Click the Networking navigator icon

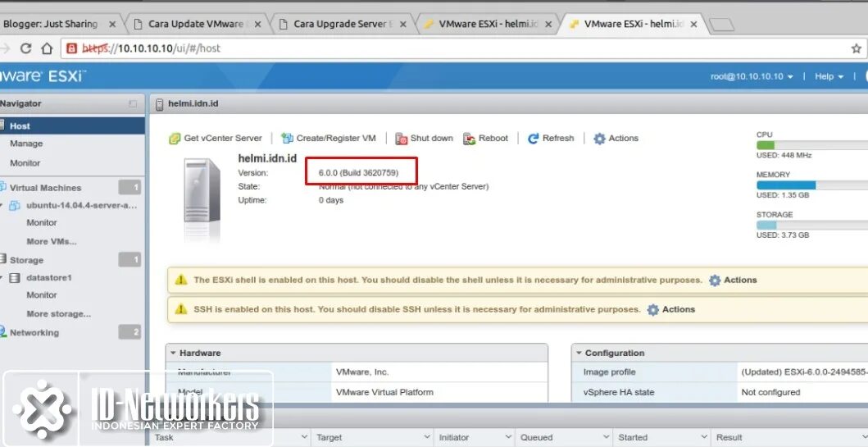pyautogui.click(x=3, y=332)
